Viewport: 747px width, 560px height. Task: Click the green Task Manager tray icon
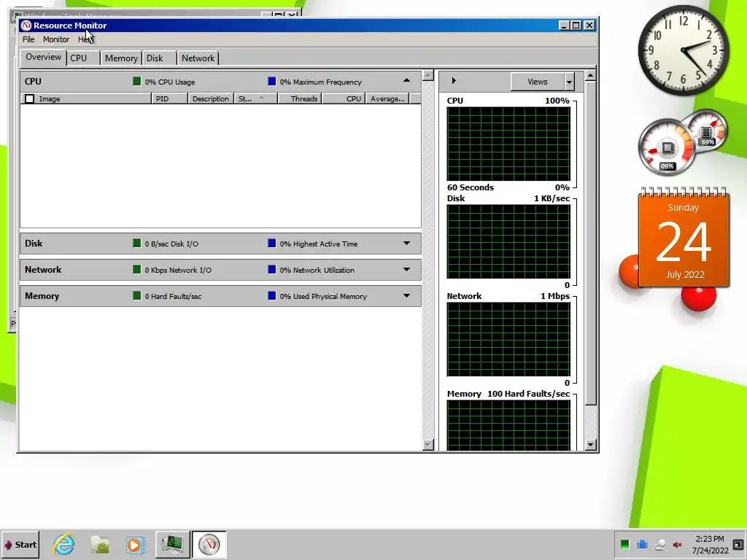pos(624,544)
